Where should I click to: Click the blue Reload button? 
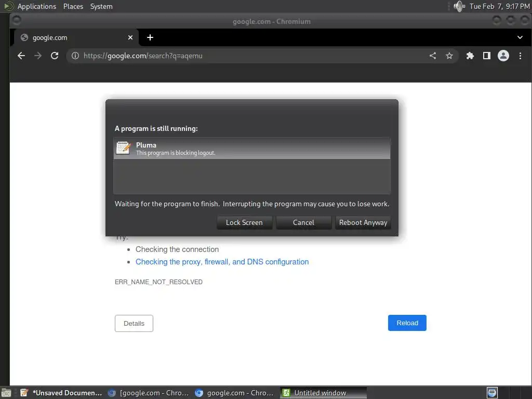pos(407,323)
